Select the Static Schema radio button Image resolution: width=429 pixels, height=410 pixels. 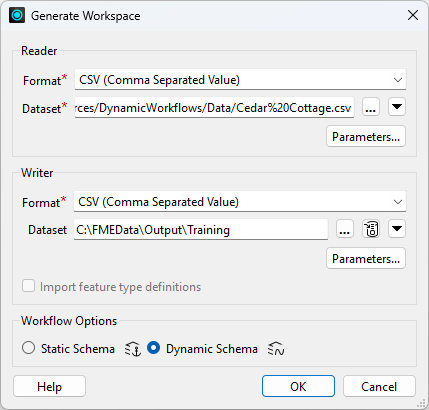coord(28,348)
